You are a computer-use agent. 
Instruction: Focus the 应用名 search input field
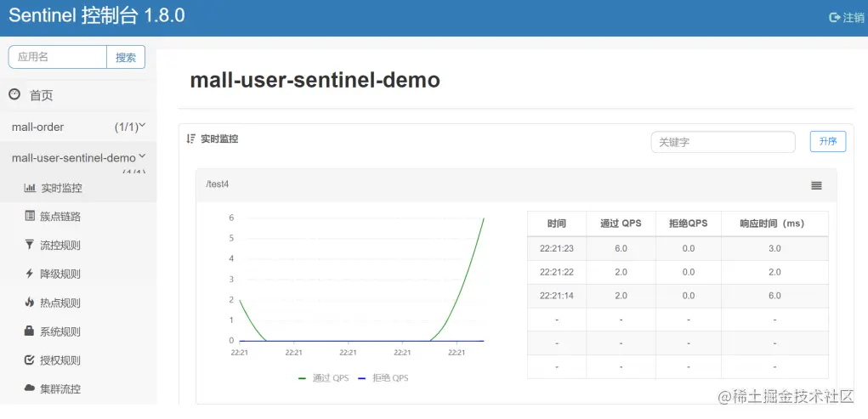pos(57,57)
